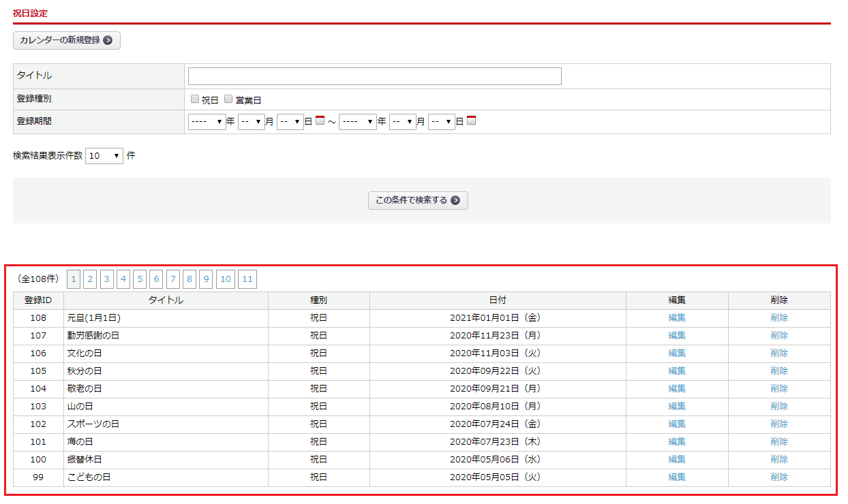Screen dimensions: 848x504
Task: Delete the こどもの日 entry
Action: pyautogui.click(x=779, y=477)
